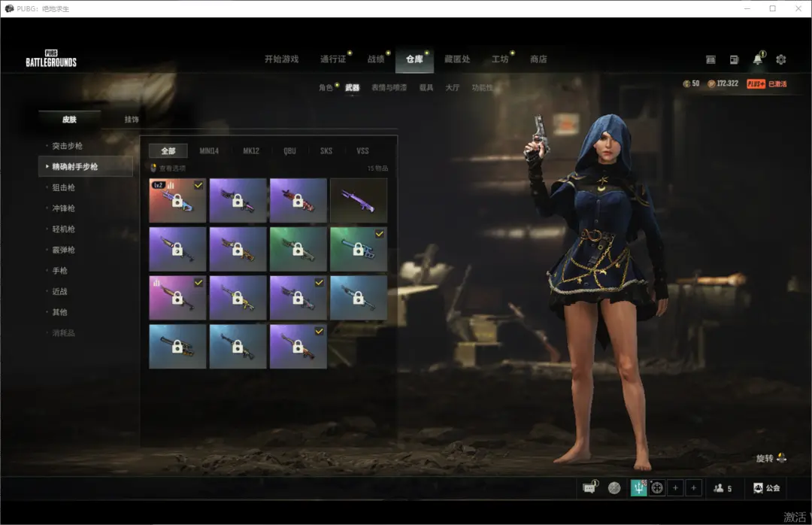Screen dimensions: 812x525
Task: Open the 仓库 inventory tab
Action: click(x=414, y=59)
